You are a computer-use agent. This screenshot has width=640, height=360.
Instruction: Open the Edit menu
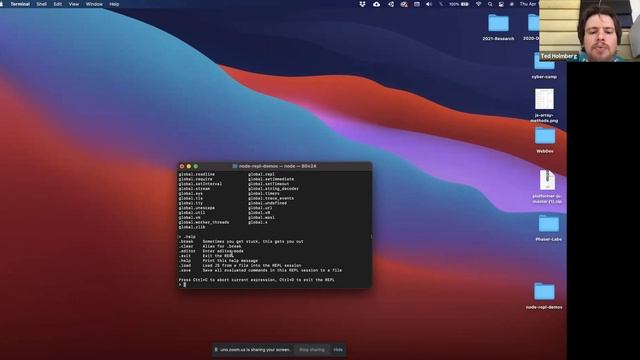[x=58, y=4]
